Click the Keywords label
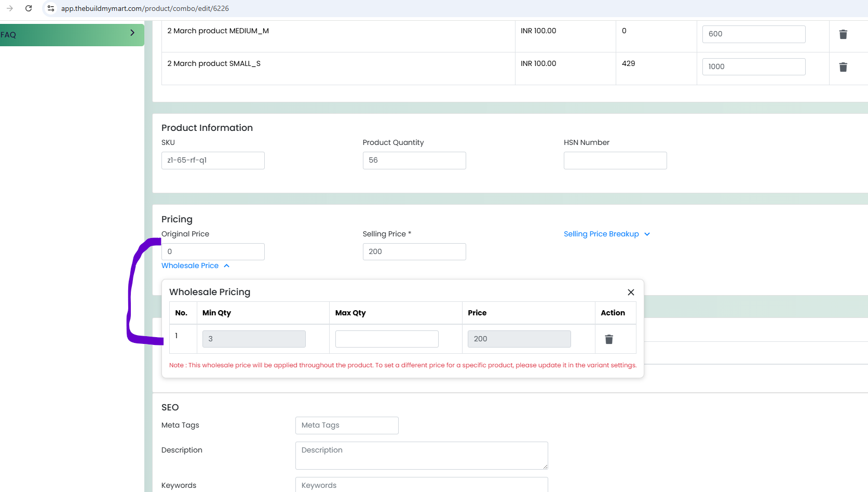Image resolution: width=868 pixels, height=492 pixels. pos(179,485)
